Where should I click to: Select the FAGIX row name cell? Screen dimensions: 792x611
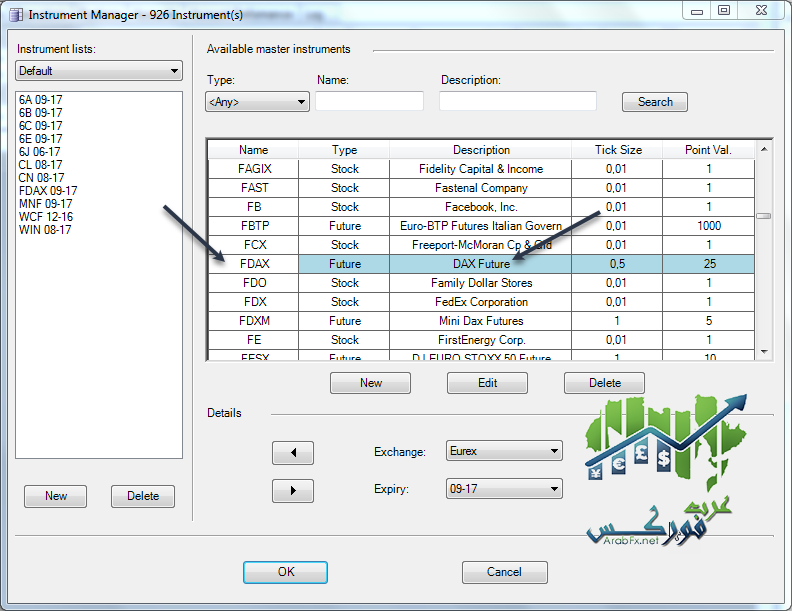[254, 169]
